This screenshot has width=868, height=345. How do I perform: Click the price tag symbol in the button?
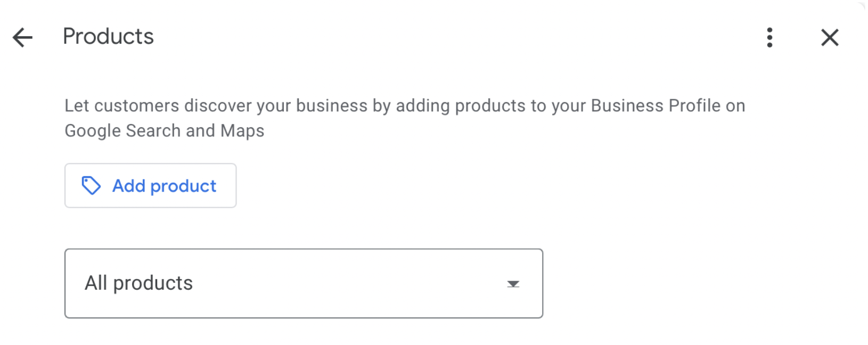[x=91, y=186]
